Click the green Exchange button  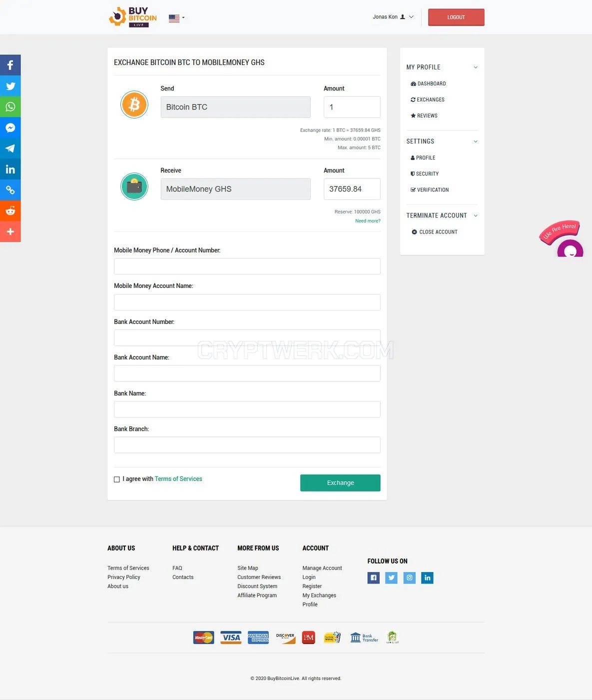[340, 483]
